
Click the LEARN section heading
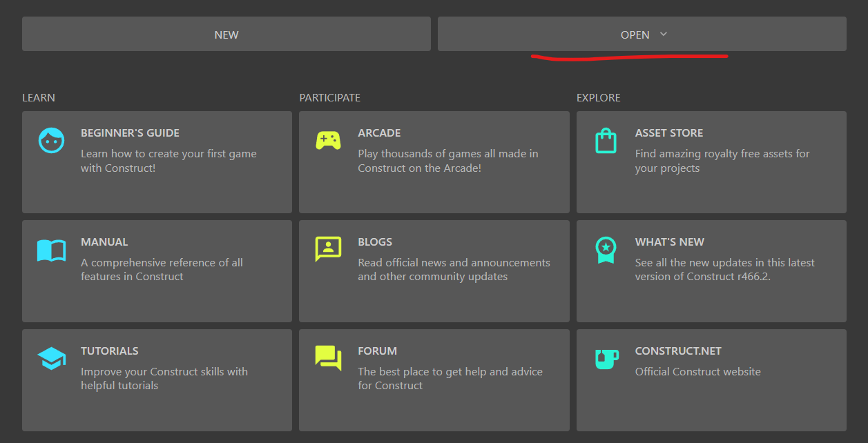click(x=39, y=98)
